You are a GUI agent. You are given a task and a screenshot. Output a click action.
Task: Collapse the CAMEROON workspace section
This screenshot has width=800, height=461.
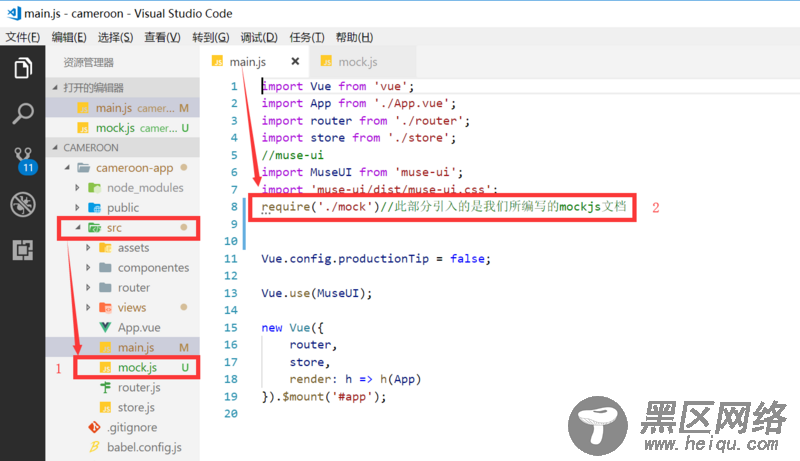click(55, 147)
